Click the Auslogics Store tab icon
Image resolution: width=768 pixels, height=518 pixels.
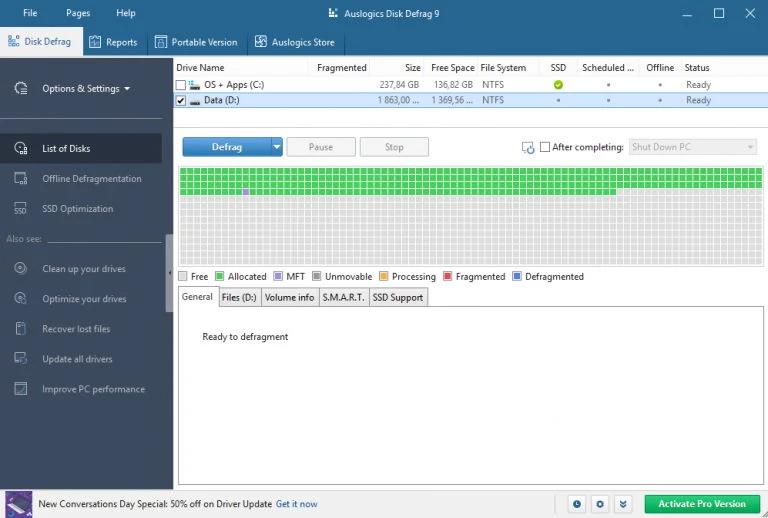pos(261,42)
